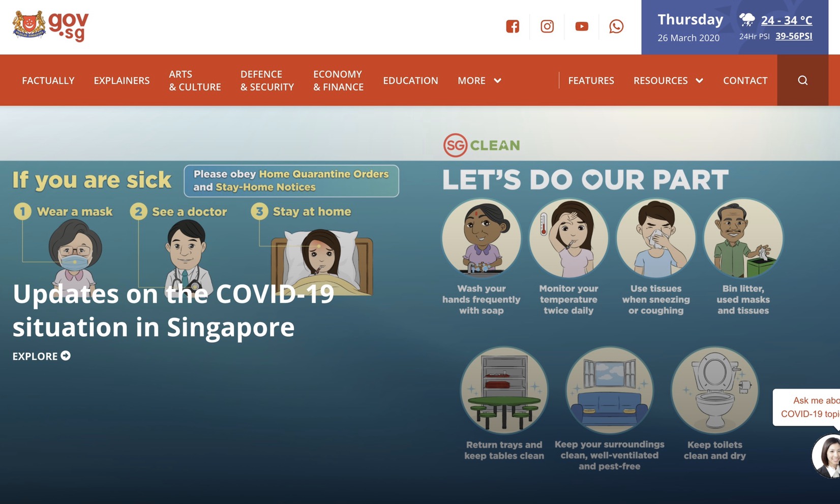Open the Contact page link
Screen dimensions: 840x504
tap(745, 80)
